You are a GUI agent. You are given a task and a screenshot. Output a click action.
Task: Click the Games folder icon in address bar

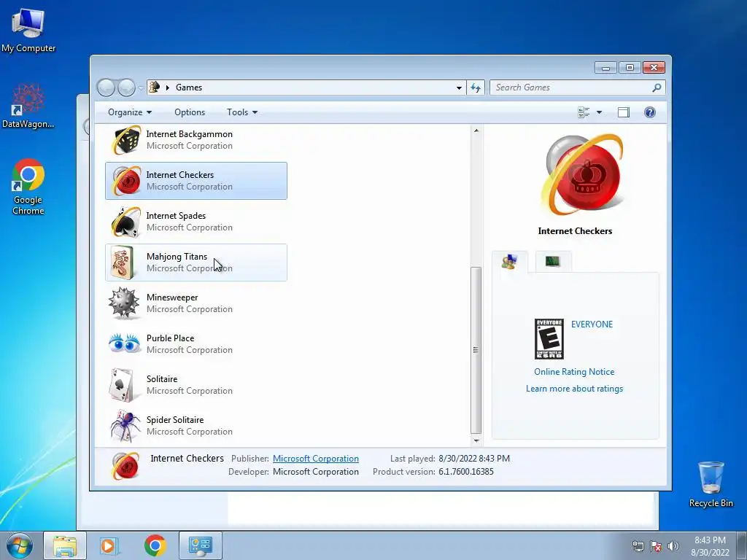pos(155,87)
